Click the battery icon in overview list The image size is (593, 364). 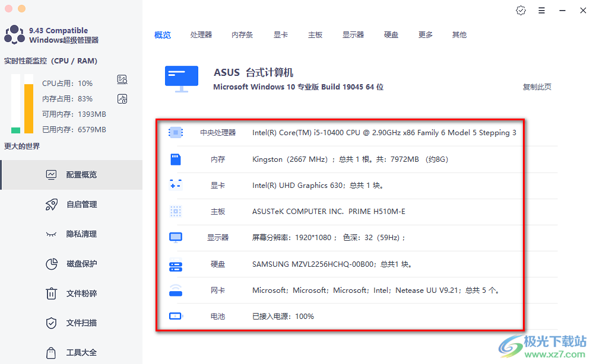175,317
